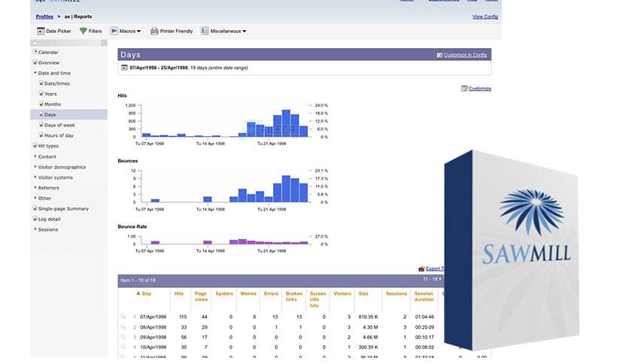Sort table by Visitors column
Viewport: 629px width, 364px height.
(x=342, y=293)
